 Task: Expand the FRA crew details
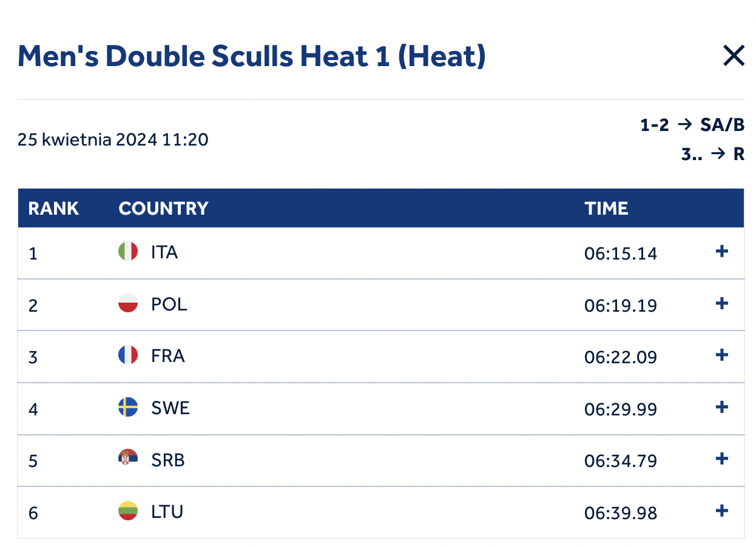pyautogui.click(x=721, y=355)
